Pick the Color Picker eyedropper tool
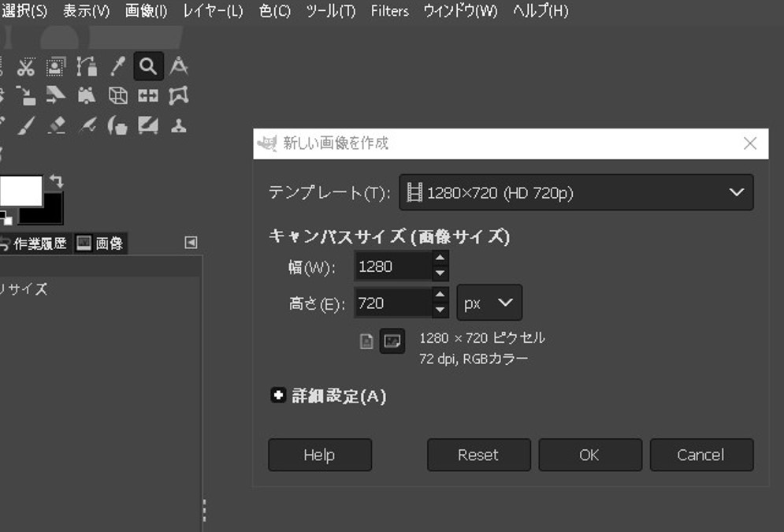The image size is (784, 532). coord(118,66)
